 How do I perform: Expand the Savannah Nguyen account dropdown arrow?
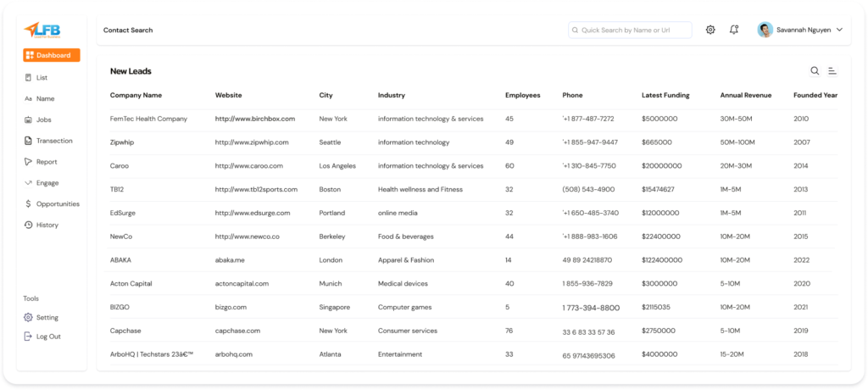pos(839,30)
